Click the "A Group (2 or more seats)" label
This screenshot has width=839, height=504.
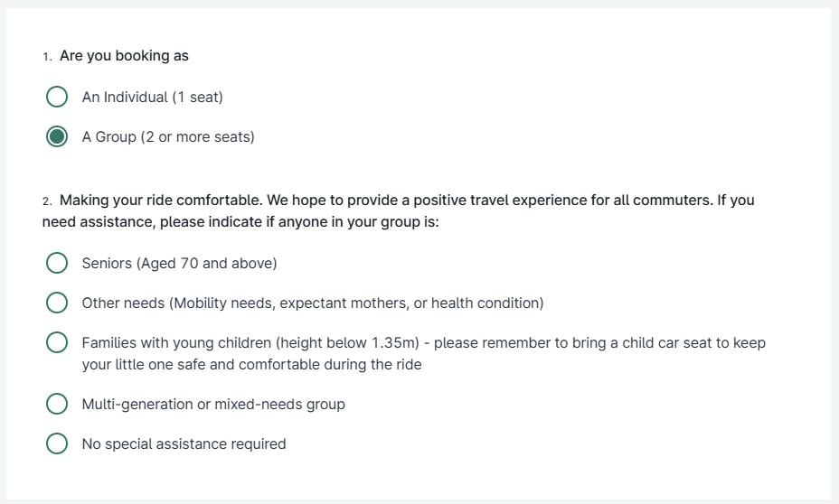click(168, 137)
